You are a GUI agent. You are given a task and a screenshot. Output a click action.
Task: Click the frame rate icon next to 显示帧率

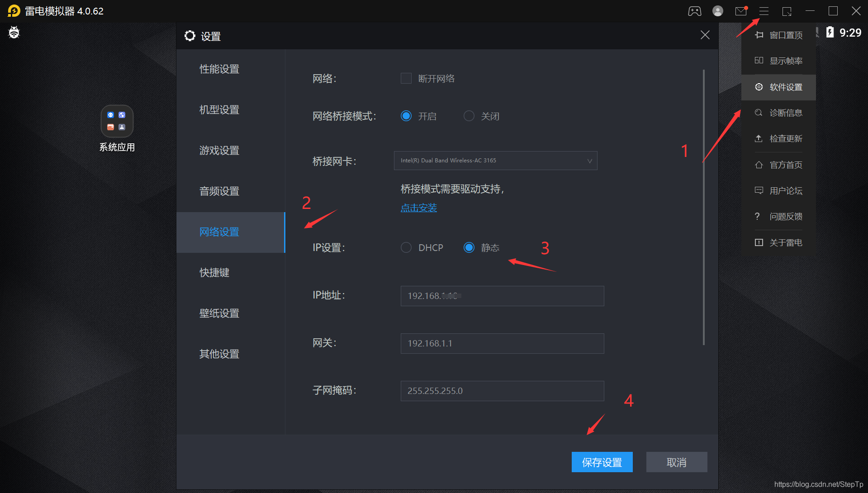(759, 61)
